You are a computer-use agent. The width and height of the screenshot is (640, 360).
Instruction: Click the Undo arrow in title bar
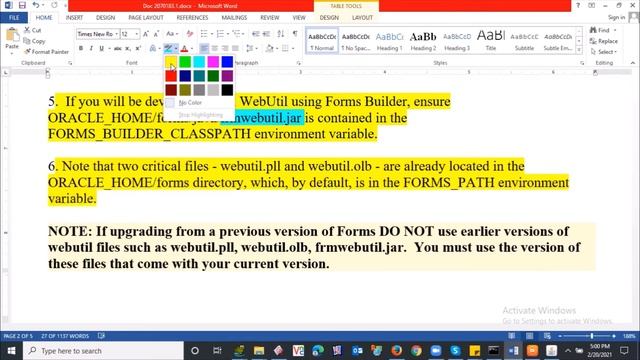(36, 5)
